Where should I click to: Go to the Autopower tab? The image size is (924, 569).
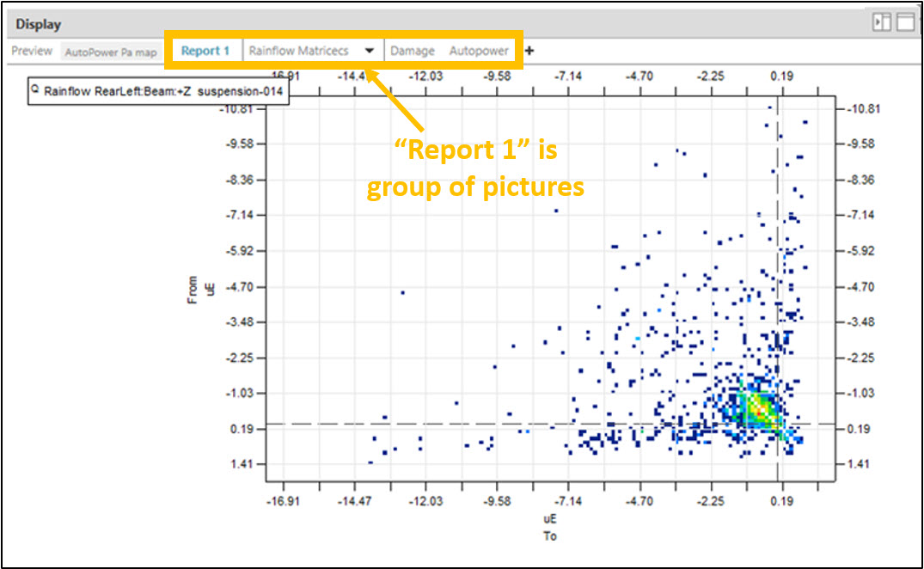tap(479, 51)
